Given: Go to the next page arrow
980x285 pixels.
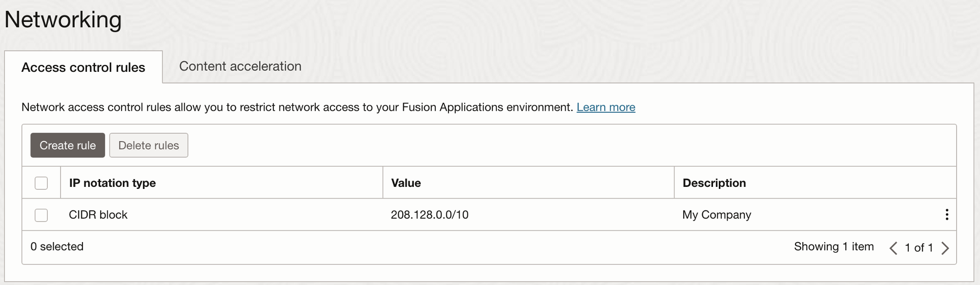Looking at the screenshot, I should point(945,248).
